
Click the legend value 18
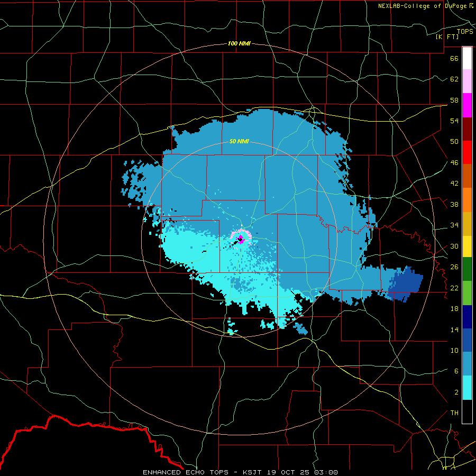point(454,309)
